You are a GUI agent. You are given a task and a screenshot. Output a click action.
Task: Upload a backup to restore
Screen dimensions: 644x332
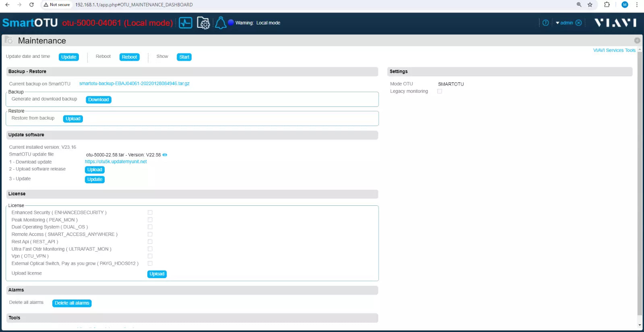[x=73, y=119]
